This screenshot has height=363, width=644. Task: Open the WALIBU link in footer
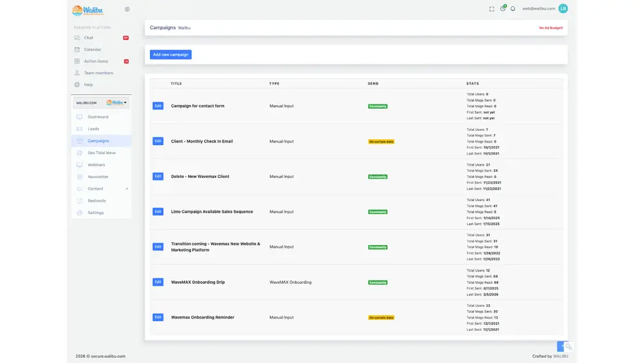[x=560, y=356]
